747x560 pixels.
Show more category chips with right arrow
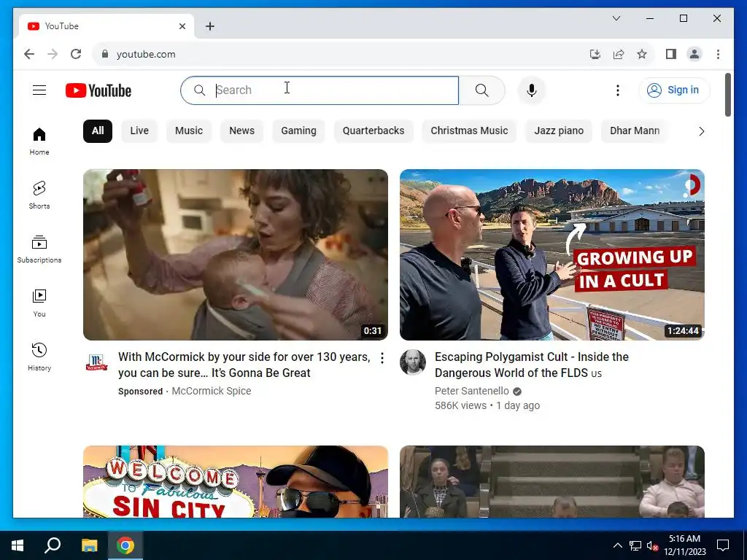pos(701,131)
